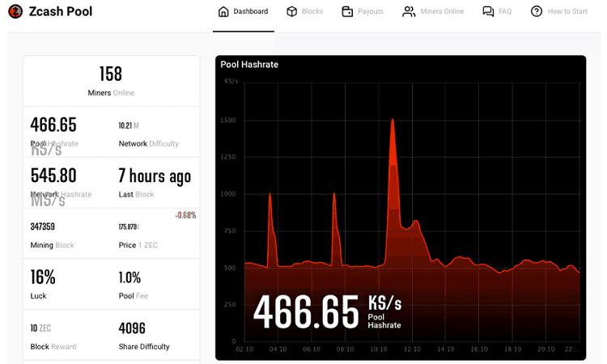
Task: Click the Payouts wallet icon
Action: click(347, 11)
